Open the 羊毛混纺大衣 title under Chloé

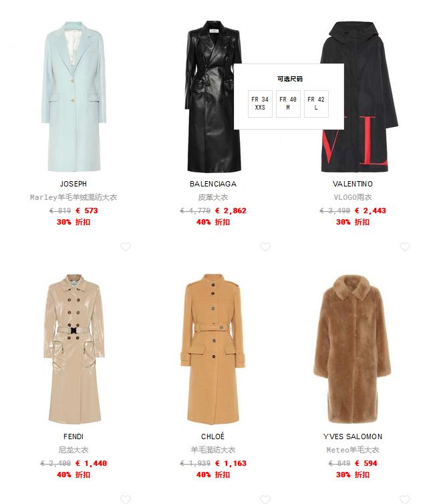[213, 450]
